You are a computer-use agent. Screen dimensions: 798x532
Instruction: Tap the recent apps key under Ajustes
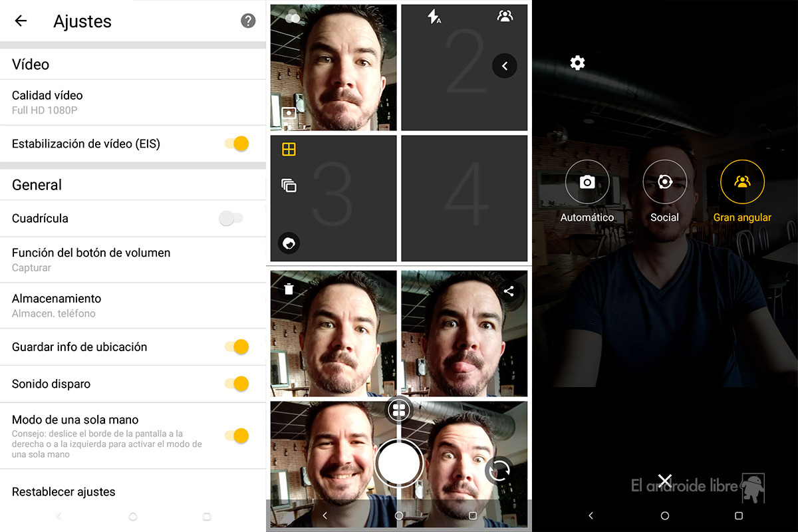[x=207, y=516]
